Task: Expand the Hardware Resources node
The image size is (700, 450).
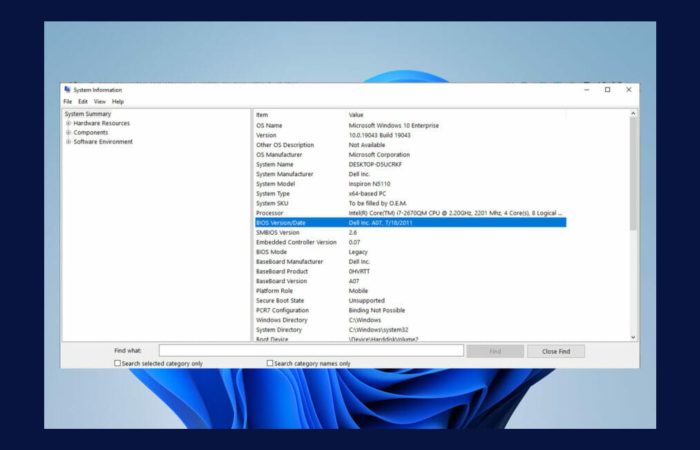Action: pyautogui.click(x=68, y=123)
